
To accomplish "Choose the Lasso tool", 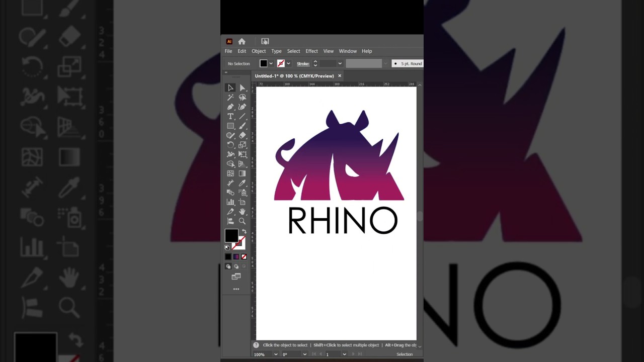I will click(243, 98).
